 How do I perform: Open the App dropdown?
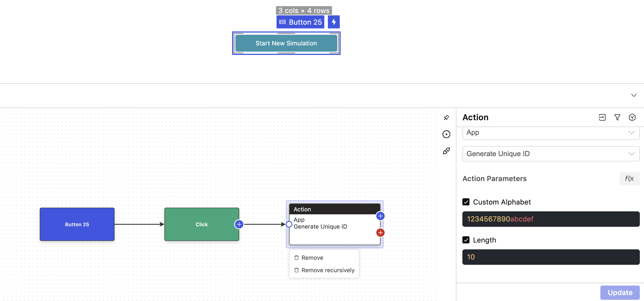tap(551, 133)
